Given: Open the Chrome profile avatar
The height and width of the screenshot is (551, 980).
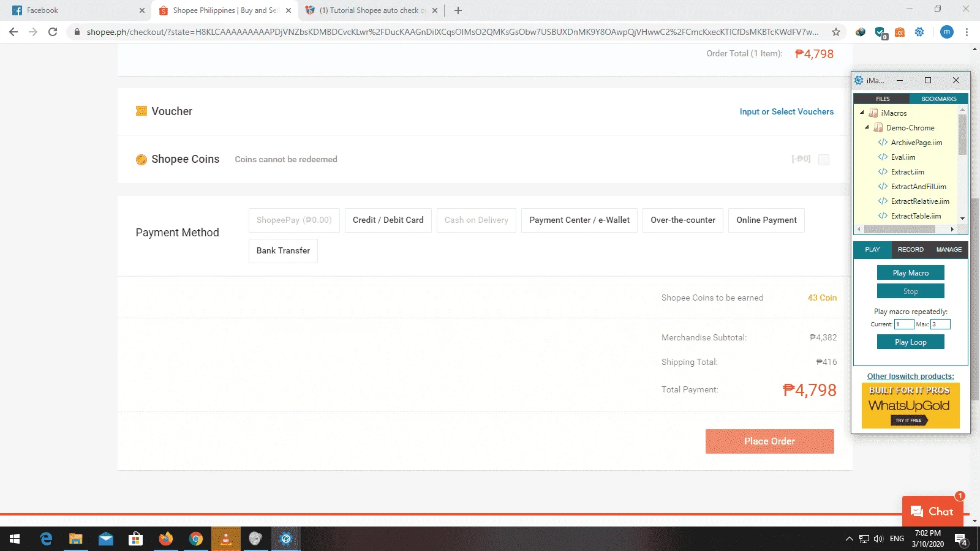Looking at the screenshot, I should pyautogui.click(x=946, y=32).
